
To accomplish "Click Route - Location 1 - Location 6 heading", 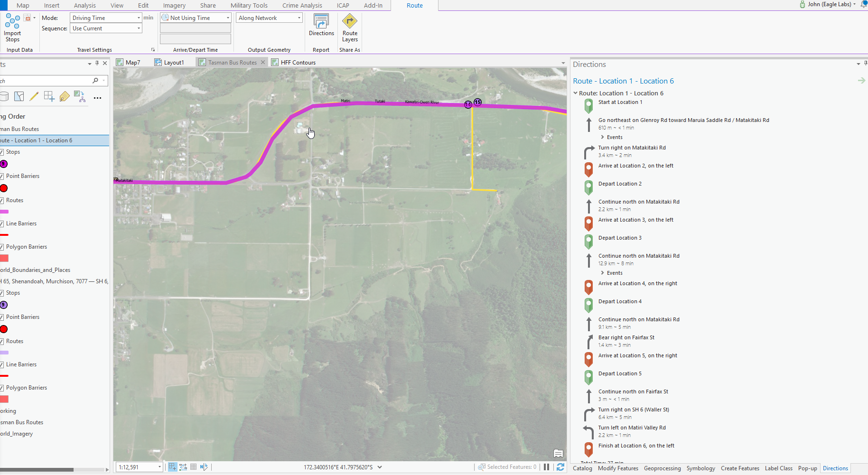I will pyautogui.click(x=623, y=81).
